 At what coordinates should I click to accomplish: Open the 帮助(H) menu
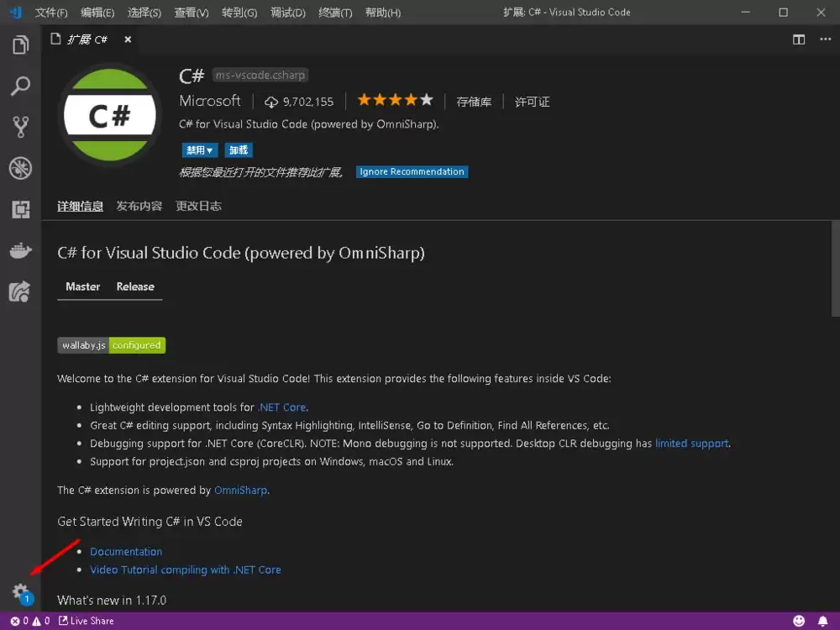coord(382,12)
